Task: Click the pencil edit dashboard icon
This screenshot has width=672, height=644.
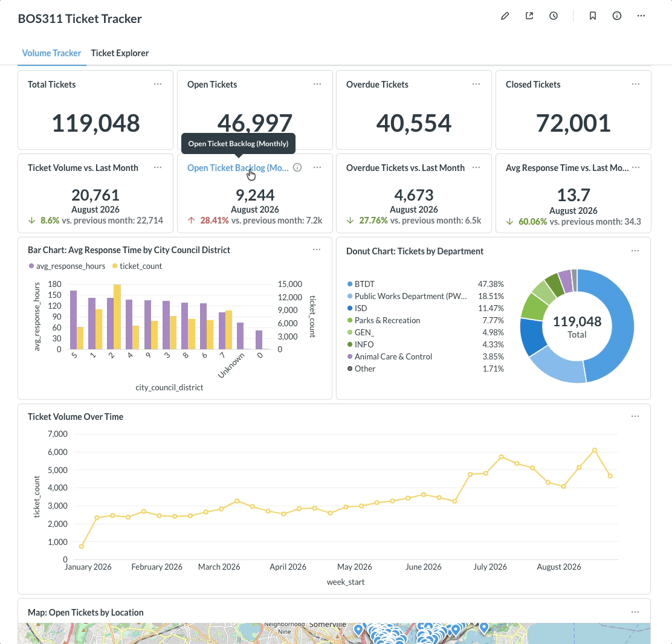Action: pos(505,16)
